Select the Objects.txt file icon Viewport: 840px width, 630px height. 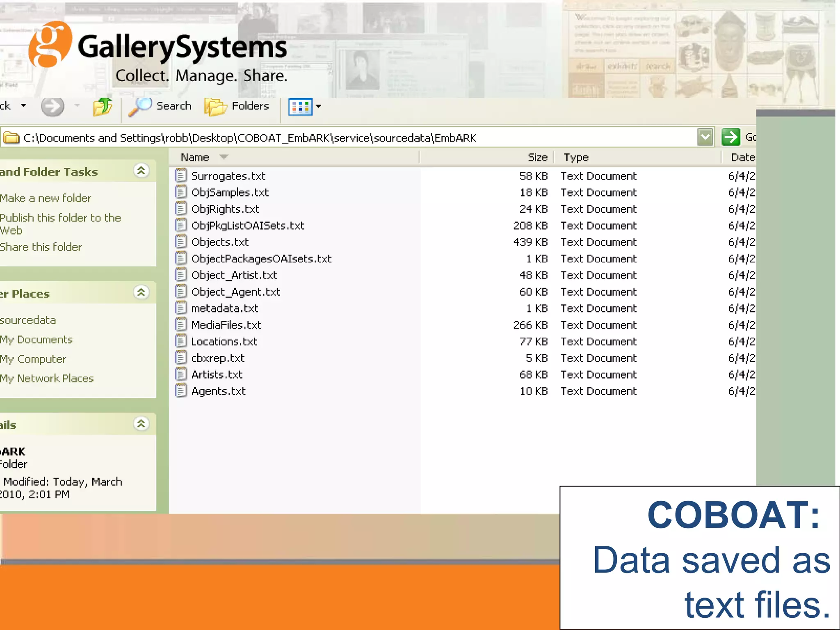(x=181, y=242)
